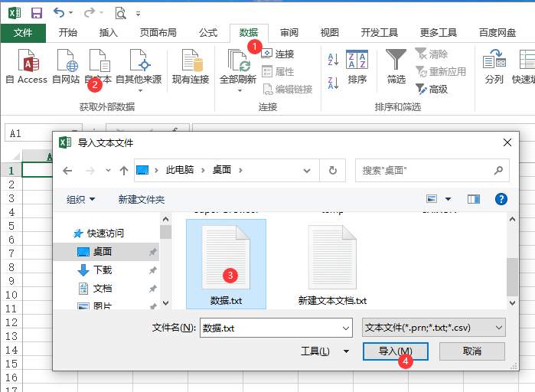Go forward in the import dialog
The image size is (535, 392).
point(90,170)
